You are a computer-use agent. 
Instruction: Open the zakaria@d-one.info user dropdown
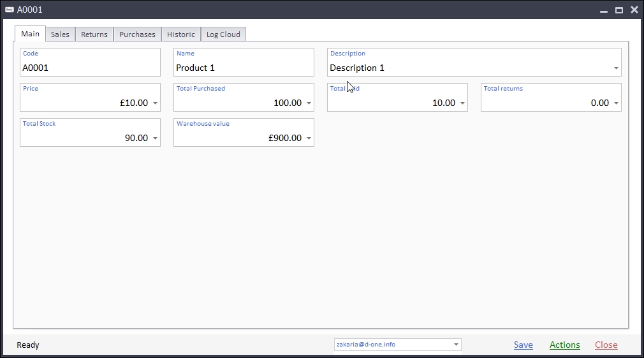[x=456, y=345]
